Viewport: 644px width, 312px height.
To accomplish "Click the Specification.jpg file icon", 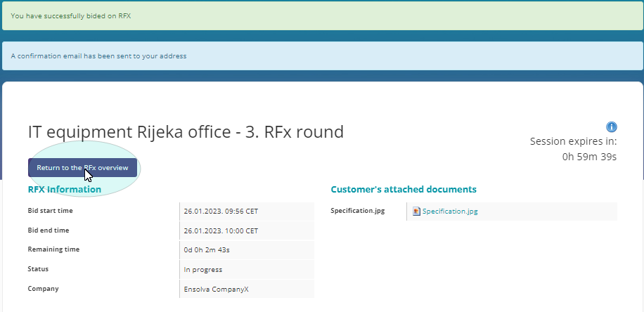I will coord(416,211).
